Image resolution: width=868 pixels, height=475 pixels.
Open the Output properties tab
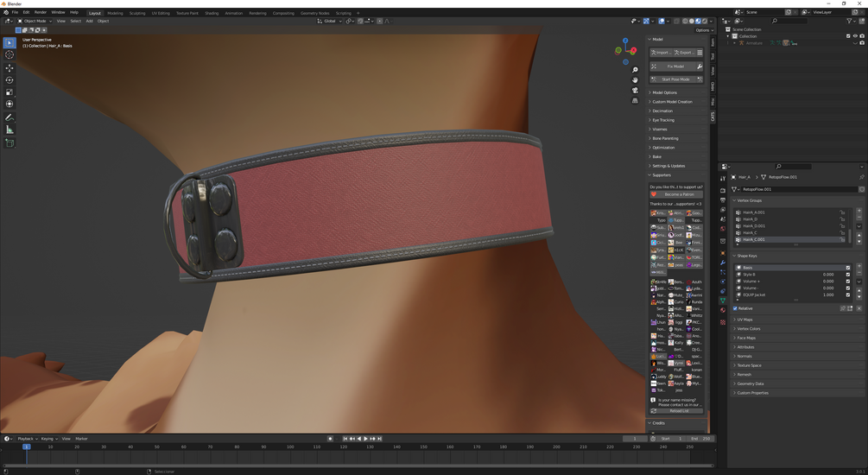pos(722,199)
